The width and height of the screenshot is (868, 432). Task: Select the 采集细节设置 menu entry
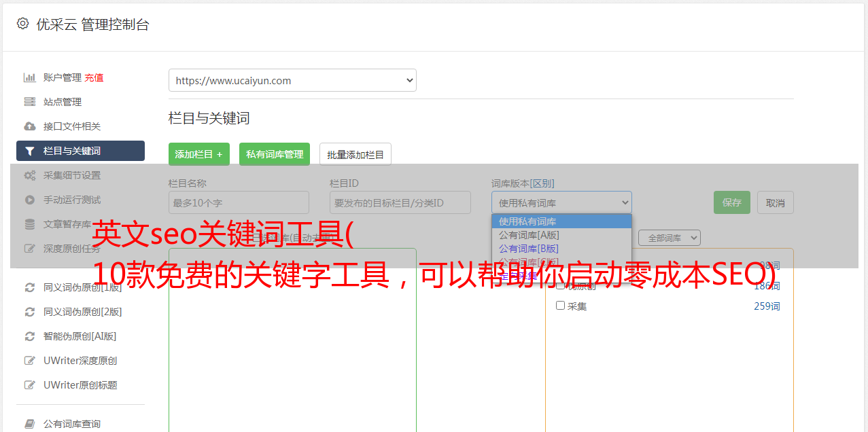coord(72,175)
